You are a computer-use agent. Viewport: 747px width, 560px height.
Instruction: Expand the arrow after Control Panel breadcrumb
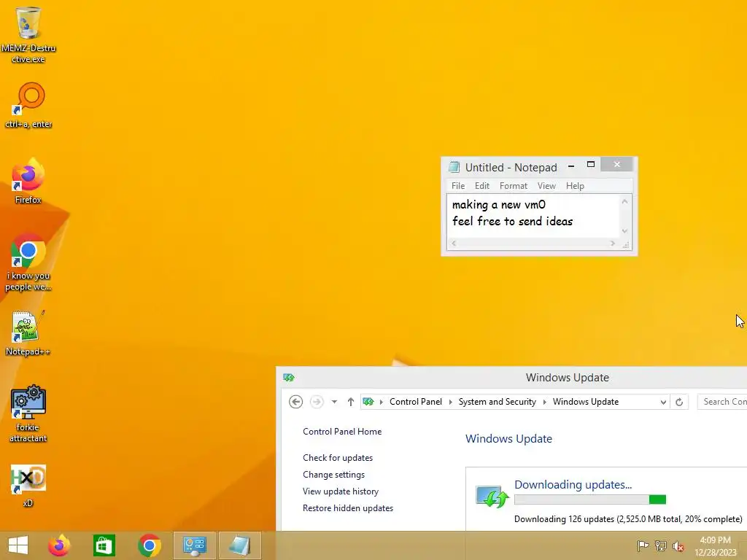450,402
